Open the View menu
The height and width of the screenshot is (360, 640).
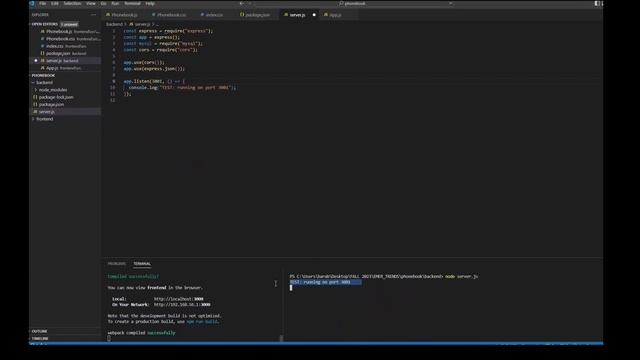(91, 3)
